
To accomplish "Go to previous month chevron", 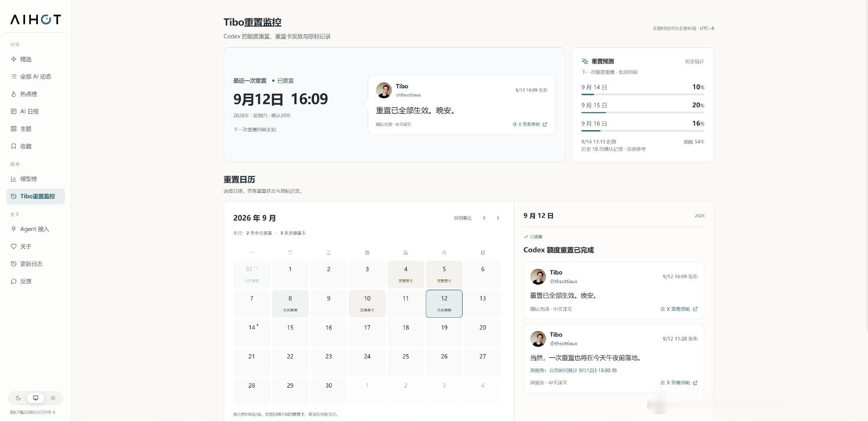I will point(484,218).
